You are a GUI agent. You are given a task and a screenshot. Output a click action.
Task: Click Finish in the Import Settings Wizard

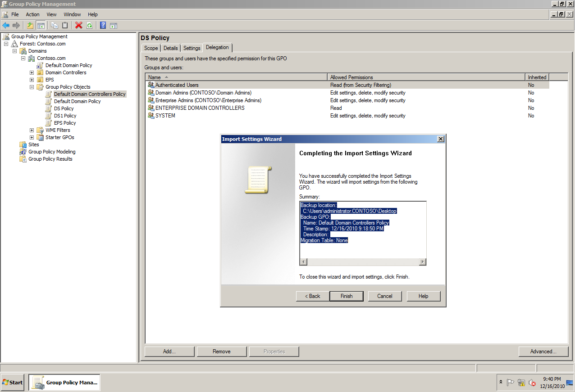pos(346,296)
